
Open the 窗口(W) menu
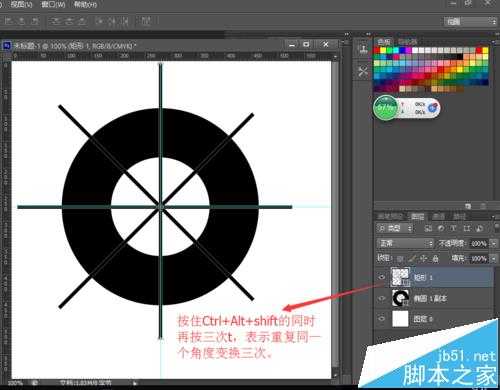pyautogui.click(x=53, y=4)
